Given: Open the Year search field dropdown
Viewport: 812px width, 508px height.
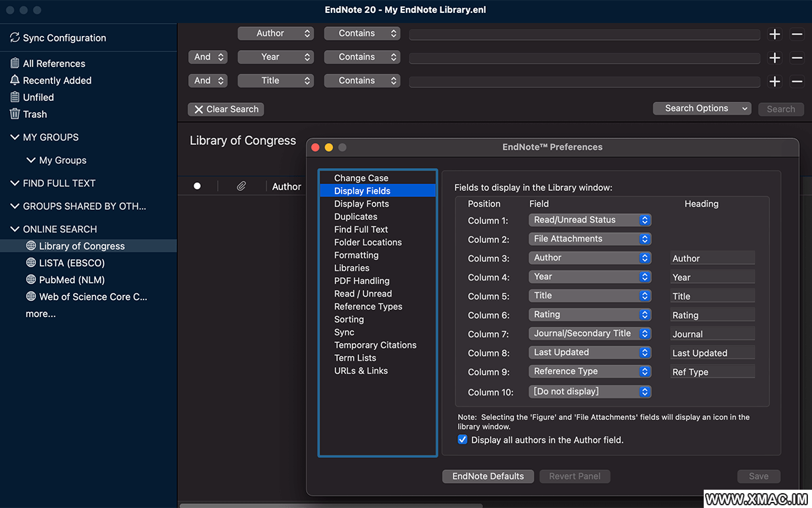Looking at the screenshot, I should coord(275,57).
